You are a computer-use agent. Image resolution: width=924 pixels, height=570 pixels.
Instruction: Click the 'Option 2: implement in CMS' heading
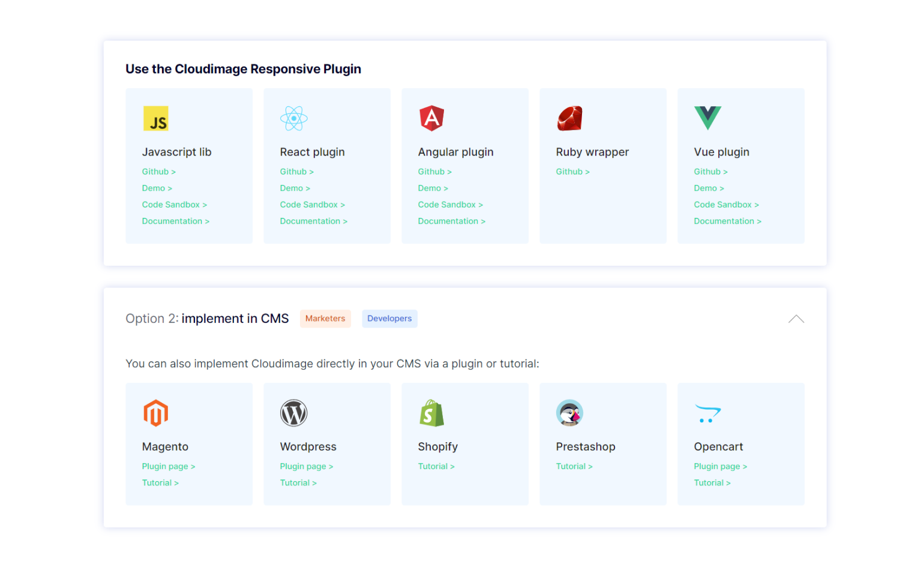[207, 319]
